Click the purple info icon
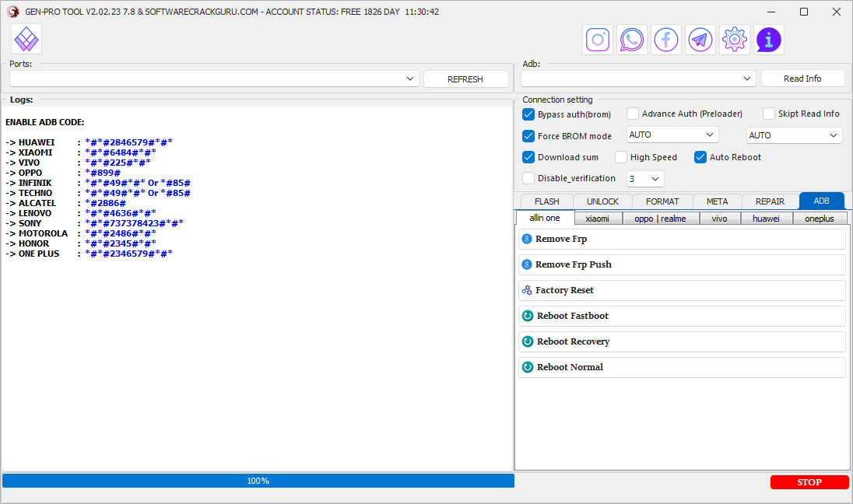The height and width of the screenshot is (504, 853). (768, 39)
